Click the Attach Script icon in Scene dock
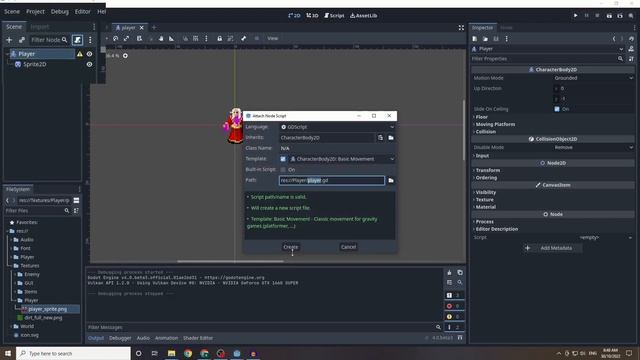 point(77,40)
